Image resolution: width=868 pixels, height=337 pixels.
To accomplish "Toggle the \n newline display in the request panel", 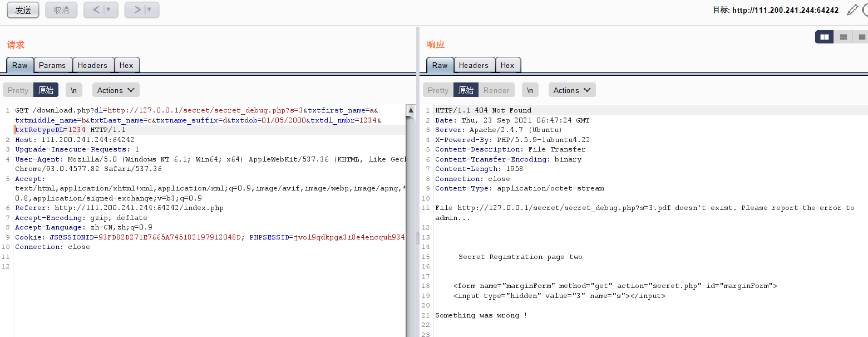I will tap(73, 90).
